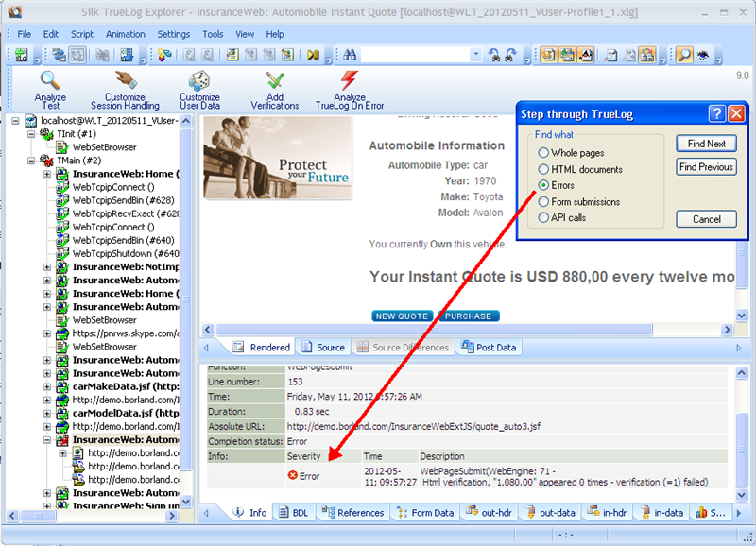This screenshot has height=546, width=756.
Task: Click Analyze TrueLog On Error icon
Action: [350, 81]
